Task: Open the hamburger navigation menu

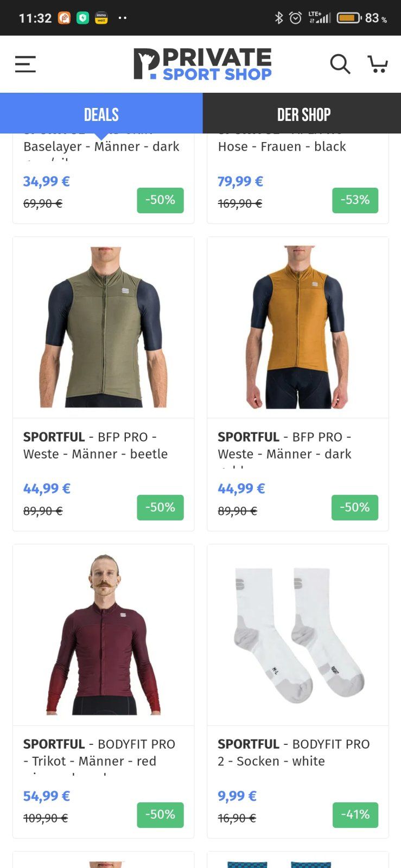Action: pos(26,64)
